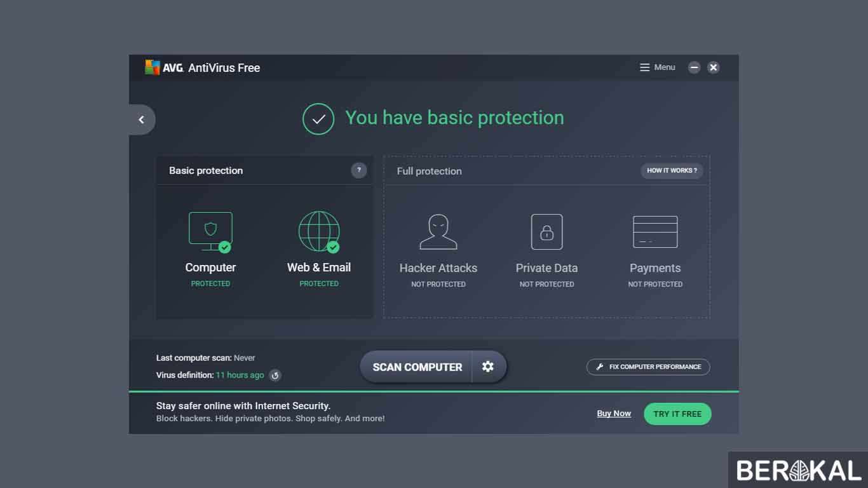Click the 'Full protection' panel title

(x=430, y=171)
